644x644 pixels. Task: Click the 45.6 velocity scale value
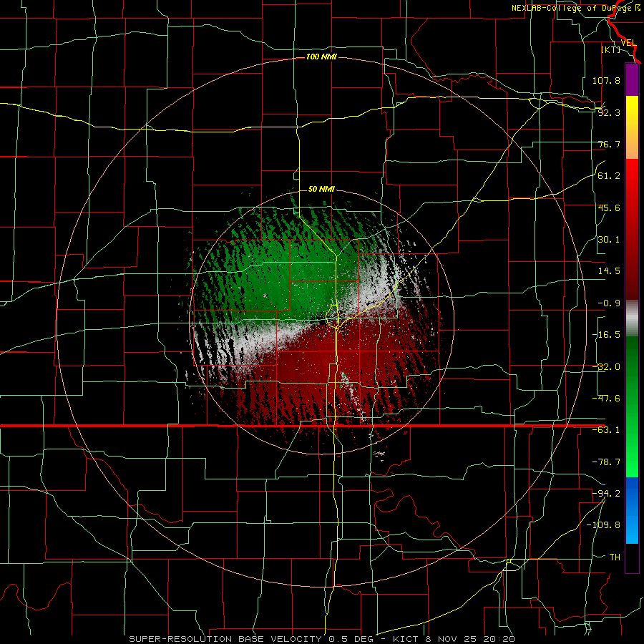click(609, 208)
